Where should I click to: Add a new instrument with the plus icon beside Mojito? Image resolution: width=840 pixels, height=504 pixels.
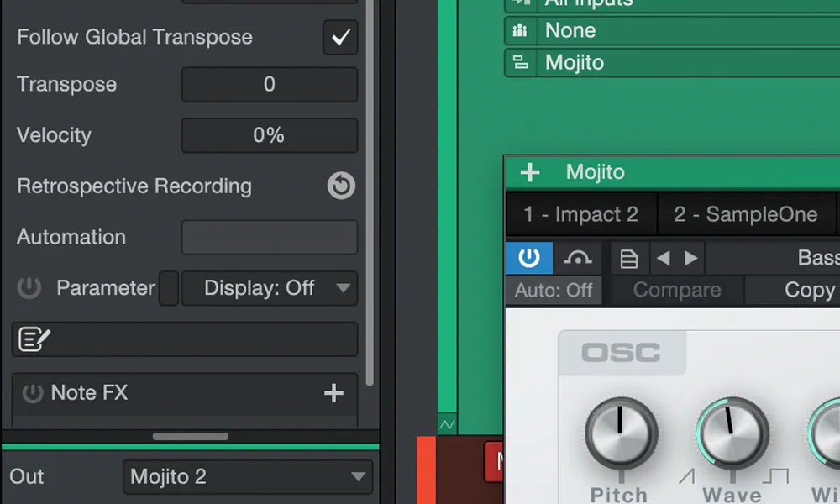(529, 171)
